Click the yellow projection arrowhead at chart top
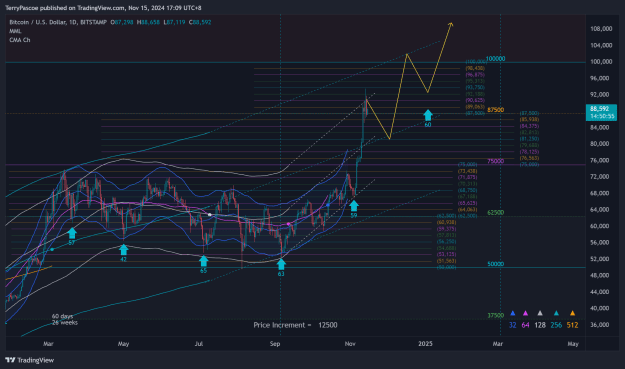This screenshot has height=369, width=625. [x=451, y=25]
